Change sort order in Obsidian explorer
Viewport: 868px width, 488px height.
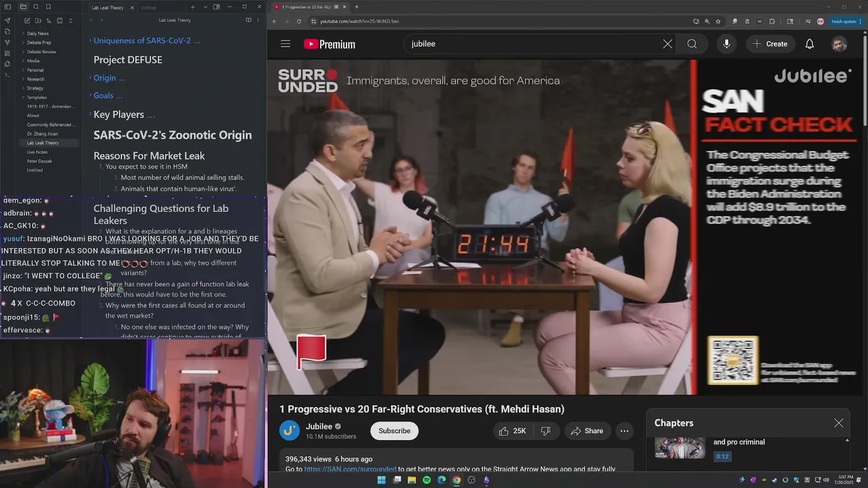point(47,20)
